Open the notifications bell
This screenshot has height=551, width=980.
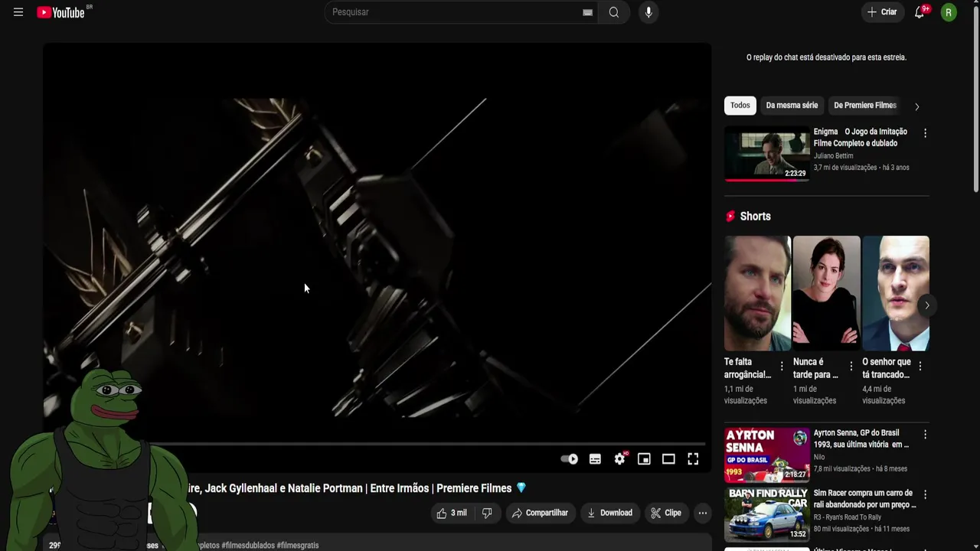(920, 12)
